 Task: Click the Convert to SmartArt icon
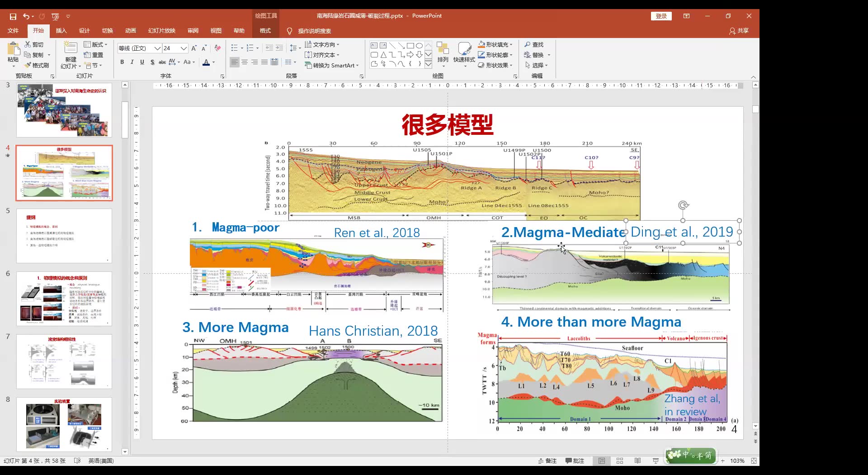[332, 65]
